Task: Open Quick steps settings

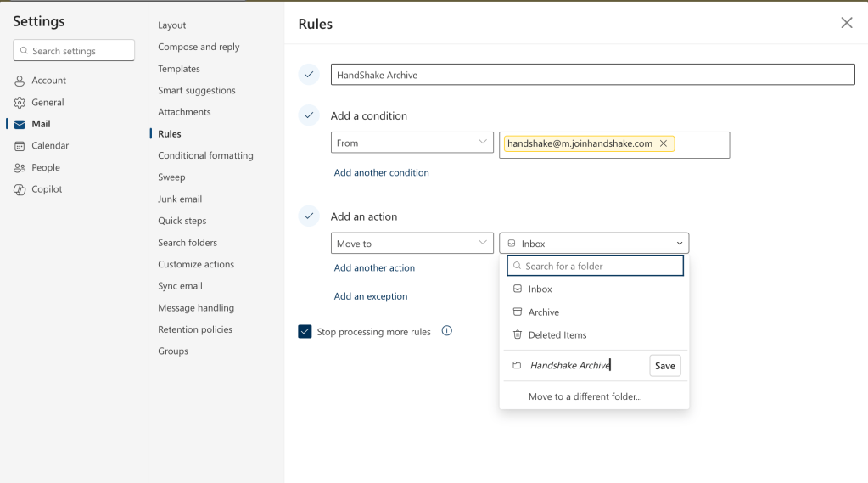Action: pos(182,221)
